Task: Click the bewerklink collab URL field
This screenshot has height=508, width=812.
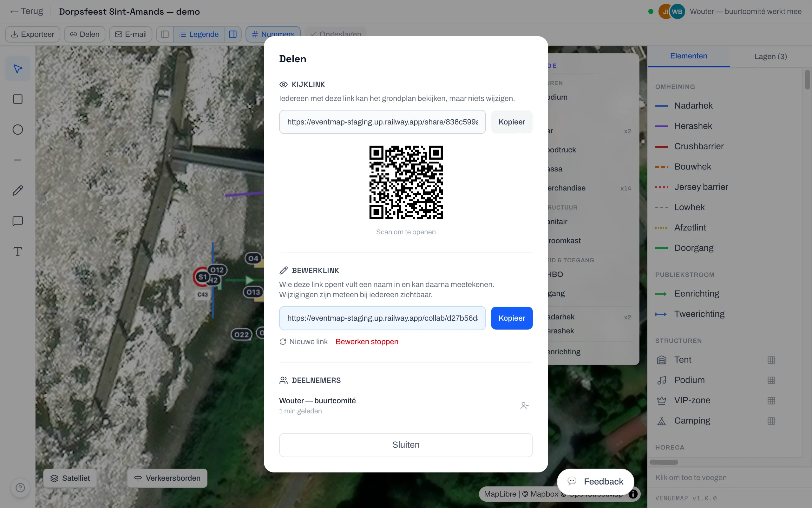Action: (x=382, y=318)
